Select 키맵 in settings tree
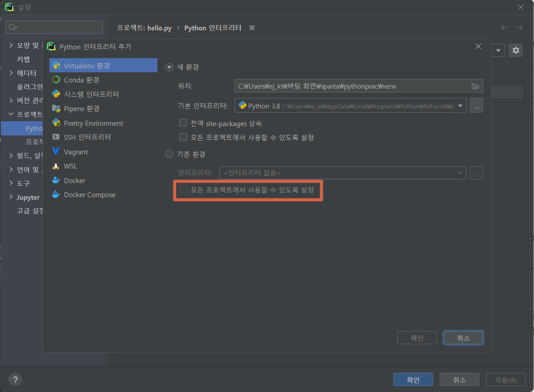Viewport: 534px width, 392px height. pyautogui.click(x=23, y=59)
